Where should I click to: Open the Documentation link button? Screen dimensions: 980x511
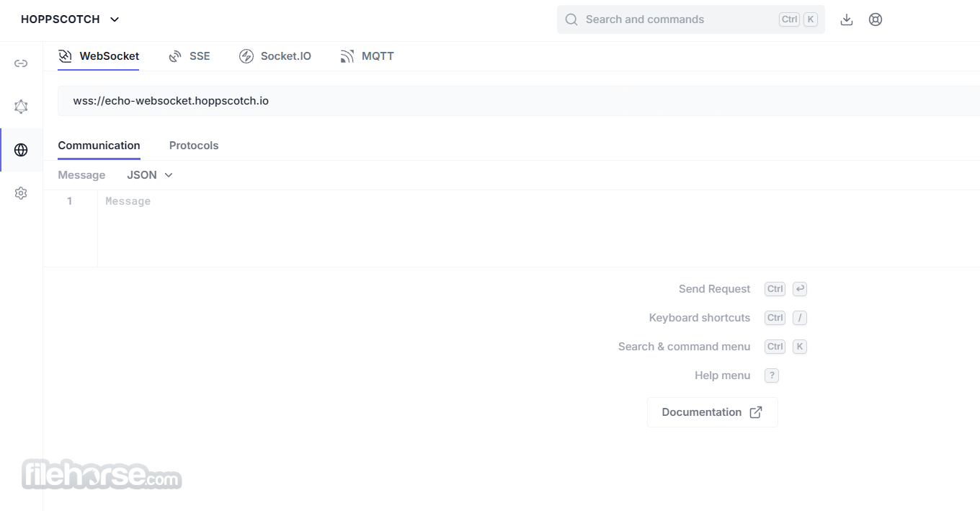(712, 412)
